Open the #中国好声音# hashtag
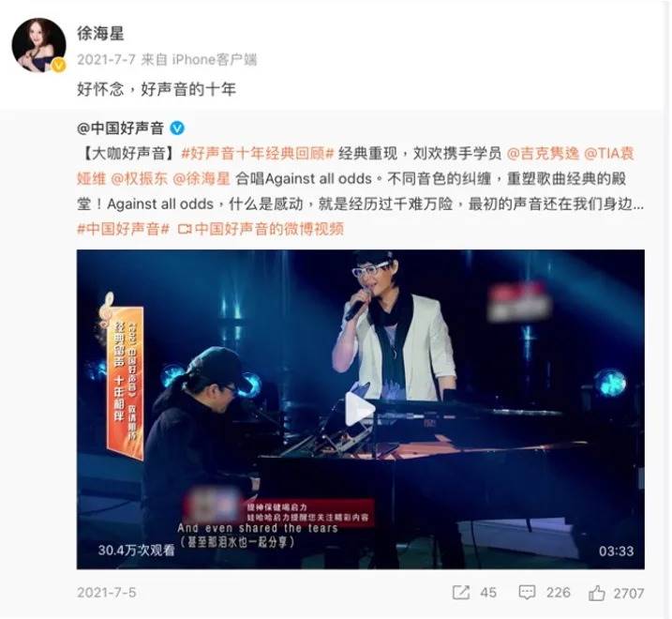The height and width of the screenshot is (619, 672). click(x=124, y=229)
